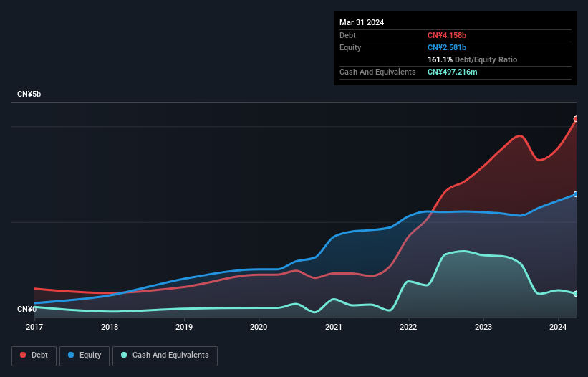
Task: Click the 2017 x-axis label
Action: pyautogui.click(x=34, y=327)
